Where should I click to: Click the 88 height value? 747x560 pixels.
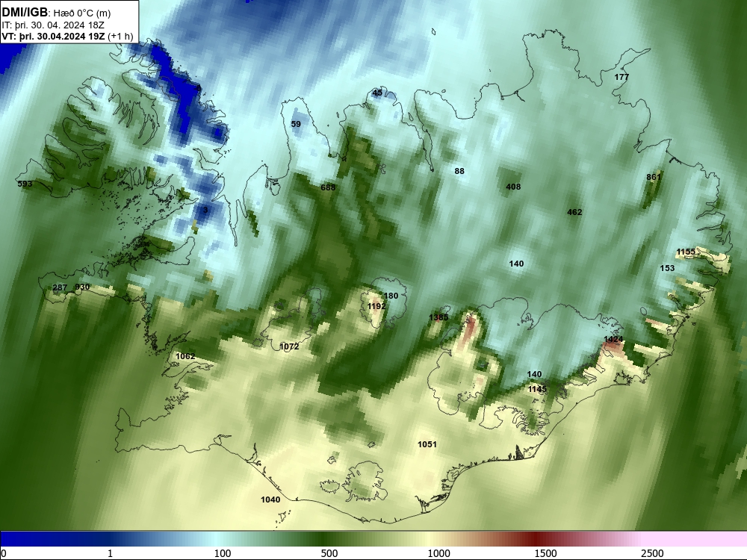pos(459,172)
